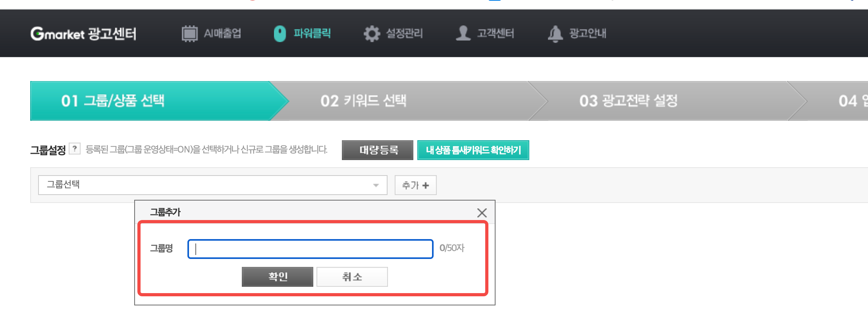Click the 광고안내 bell icon
Image resolution: width=868 pixels, height=309 pixels.
tap(555, 33)
